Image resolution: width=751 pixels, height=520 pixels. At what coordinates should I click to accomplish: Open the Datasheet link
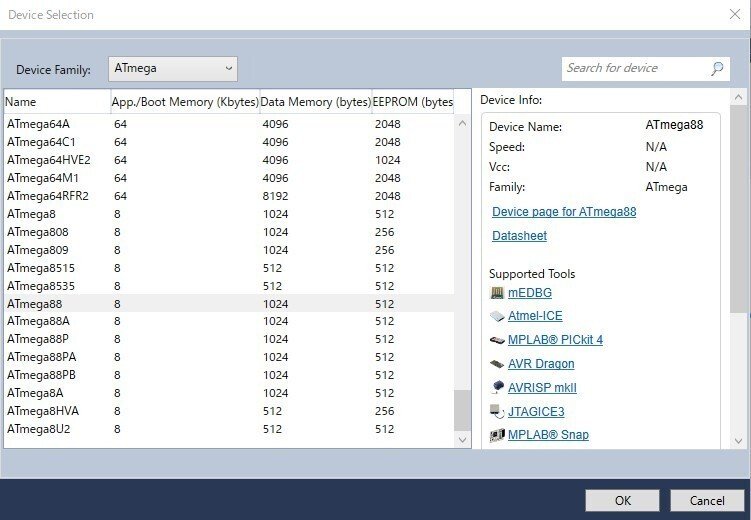(520, 236)
